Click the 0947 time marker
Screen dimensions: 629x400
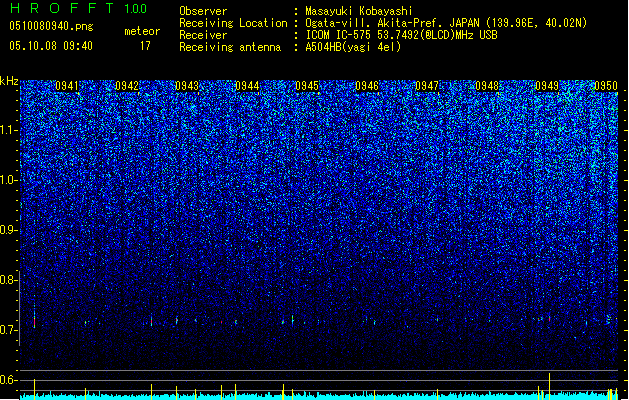(x=427, y=86)
